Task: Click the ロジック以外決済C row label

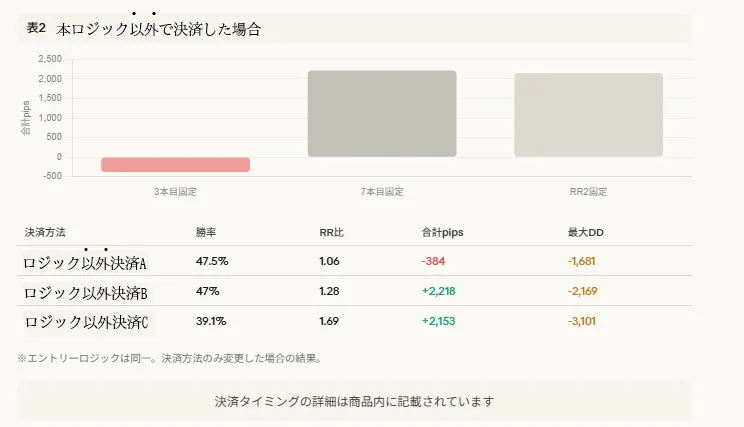Action: point(86,322)
